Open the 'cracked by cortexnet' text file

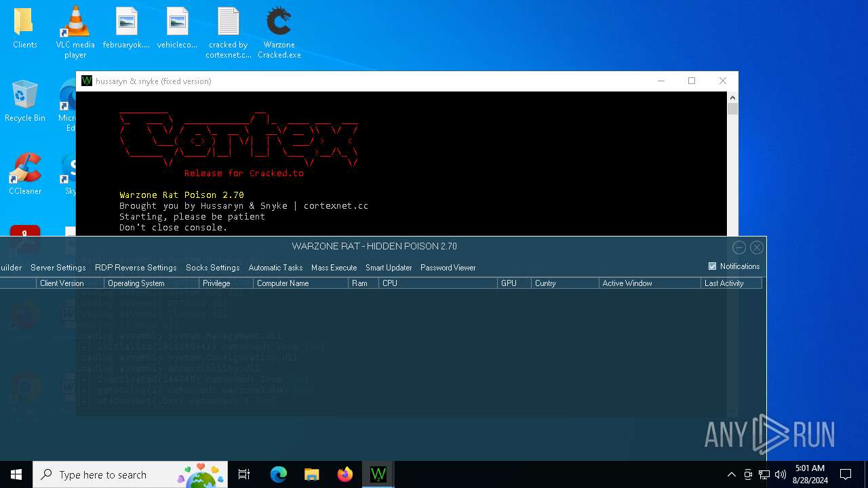coord(229,32)
